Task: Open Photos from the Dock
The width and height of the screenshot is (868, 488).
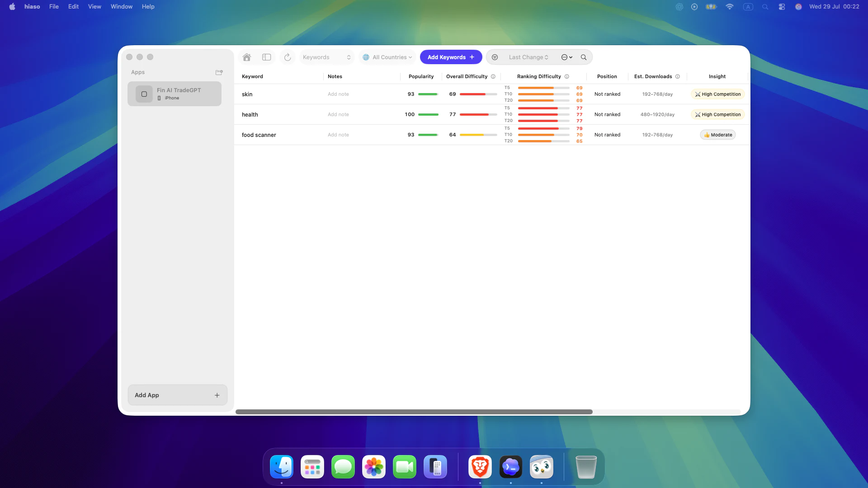Action: tap(374, 467)
